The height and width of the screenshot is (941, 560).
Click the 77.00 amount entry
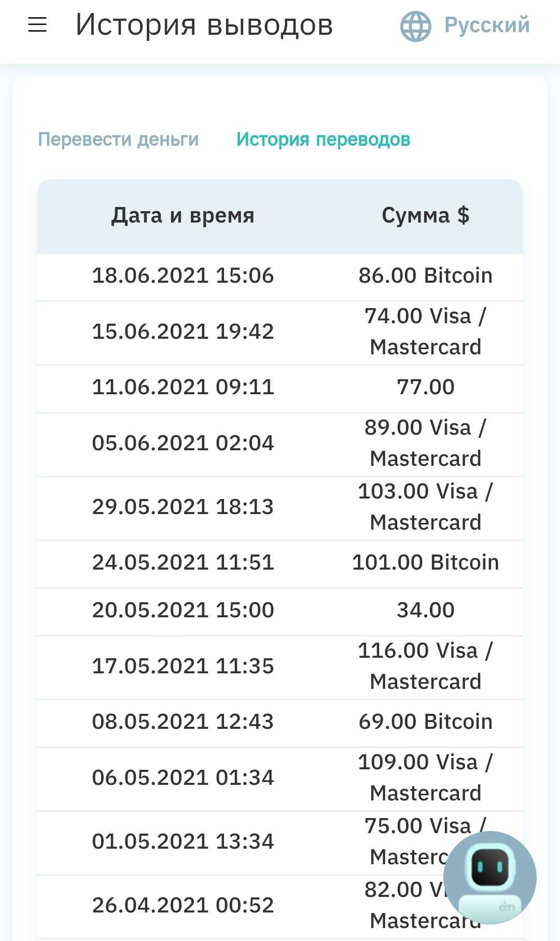coord(426,387)
